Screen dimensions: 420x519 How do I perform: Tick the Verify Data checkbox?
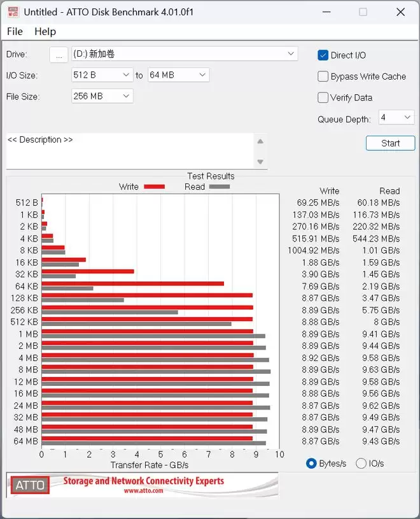coord(323,97)
